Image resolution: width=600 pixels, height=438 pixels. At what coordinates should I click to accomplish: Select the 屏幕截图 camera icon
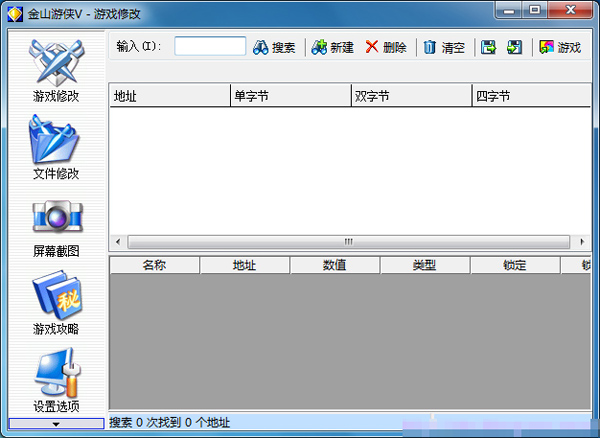point(55,217)
